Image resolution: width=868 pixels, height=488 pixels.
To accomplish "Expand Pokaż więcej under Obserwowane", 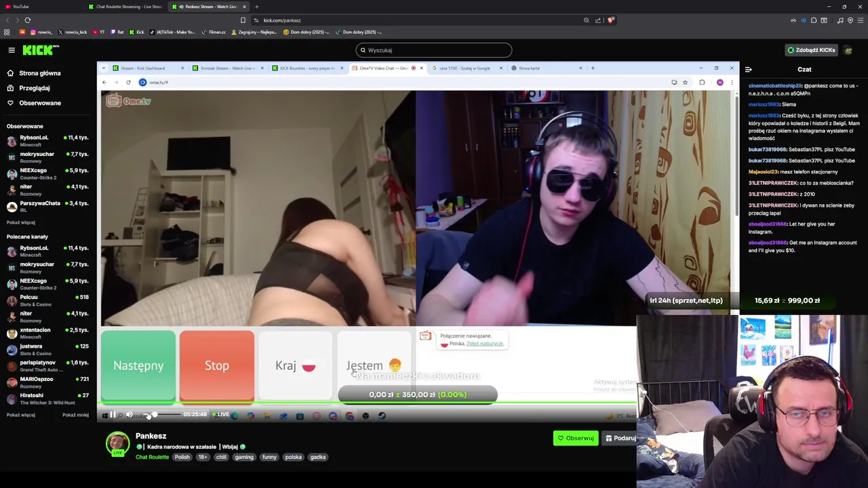I will point(21,222).
